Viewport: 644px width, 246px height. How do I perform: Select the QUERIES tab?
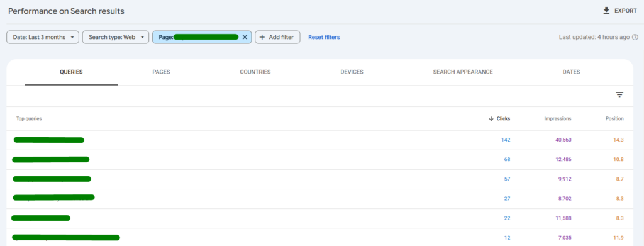pyautogui.click(x=71, y=72)
